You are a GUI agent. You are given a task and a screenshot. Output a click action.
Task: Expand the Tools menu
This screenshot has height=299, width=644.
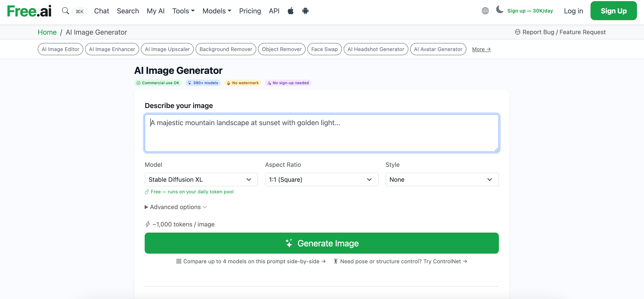pos(183,11)
